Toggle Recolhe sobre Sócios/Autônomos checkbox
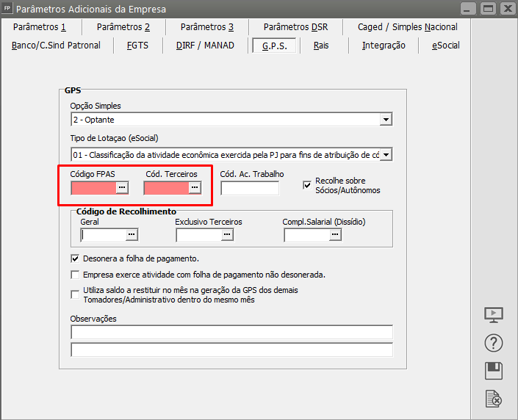Screen dimensions: 518x420 click(x=308, y=185)
